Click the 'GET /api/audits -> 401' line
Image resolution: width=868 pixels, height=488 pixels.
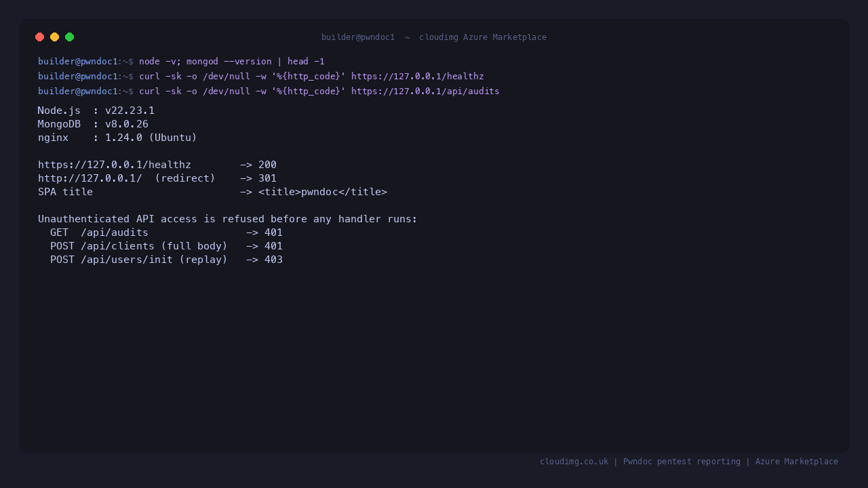click(x=166, y=232)
